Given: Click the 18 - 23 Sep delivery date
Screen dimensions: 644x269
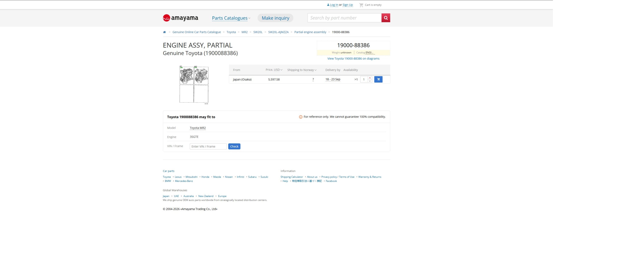Looking at the screenshot, I should (333, 79).
